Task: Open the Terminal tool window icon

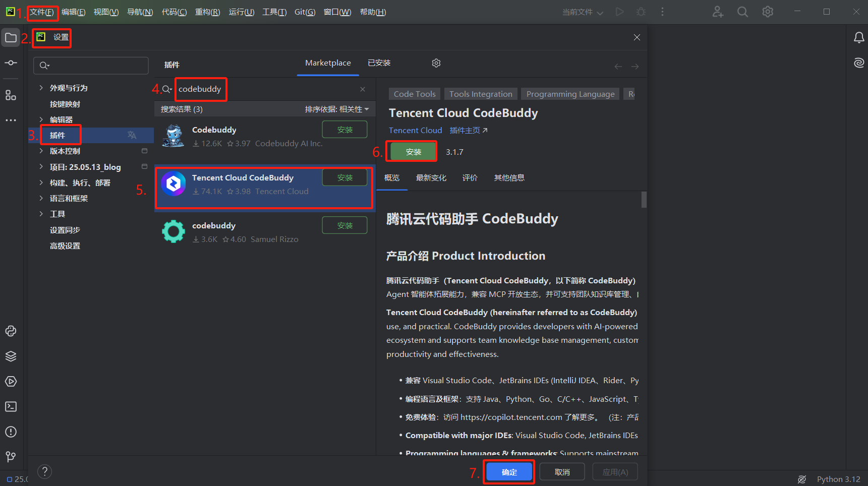Action: [11, 407]
